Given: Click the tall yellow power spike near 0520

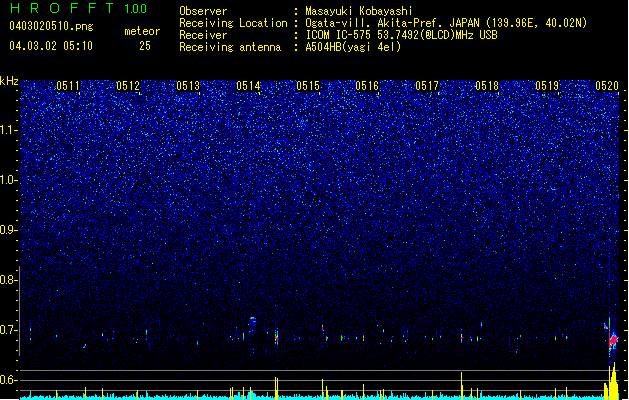Looking at the screenshot, I should pos(613,381).
